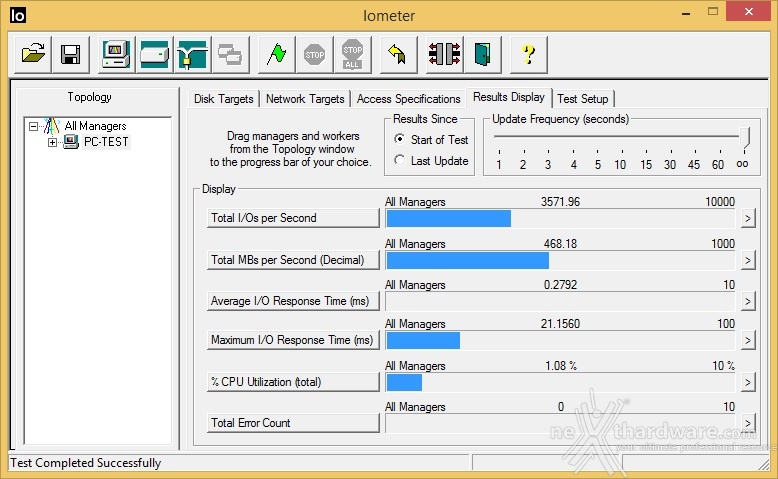The height and width of the screenshot is (479, 778).
Task: Switch to the Network Targets tab
Action: [x=305, y=99]
